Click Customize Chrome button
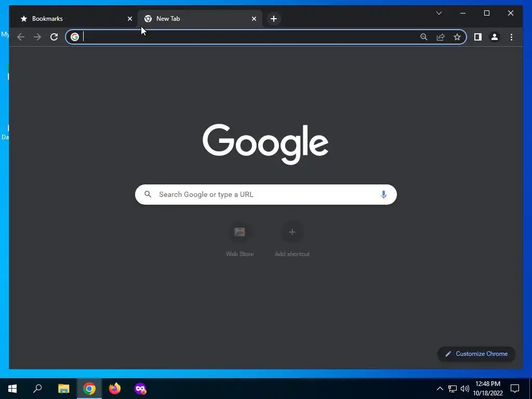Image resolution: width=532 pixels, height=399 pixels. tap(476, 354)
